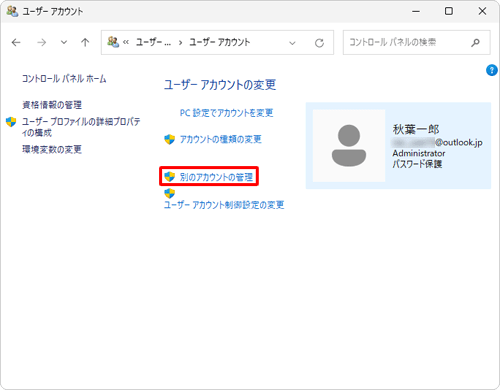This screenshot has height=390, width=500.
Task: Click the ユーザー アカウントの変更 heading
Action: 220,85
